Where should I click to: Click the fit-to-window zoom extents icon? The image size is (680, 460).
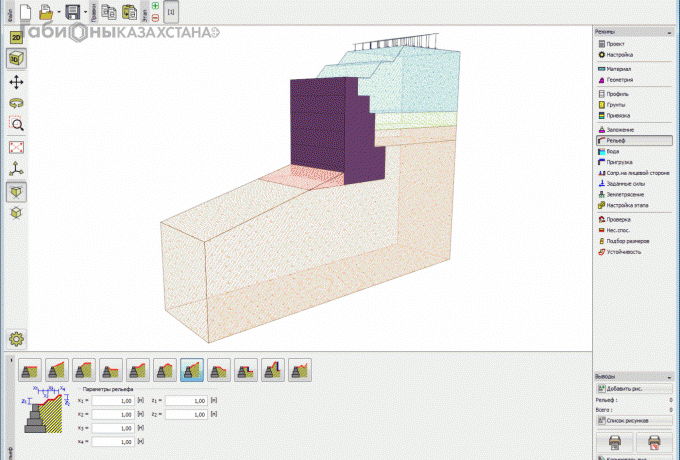pyautogui.click(x=17, y=146)
